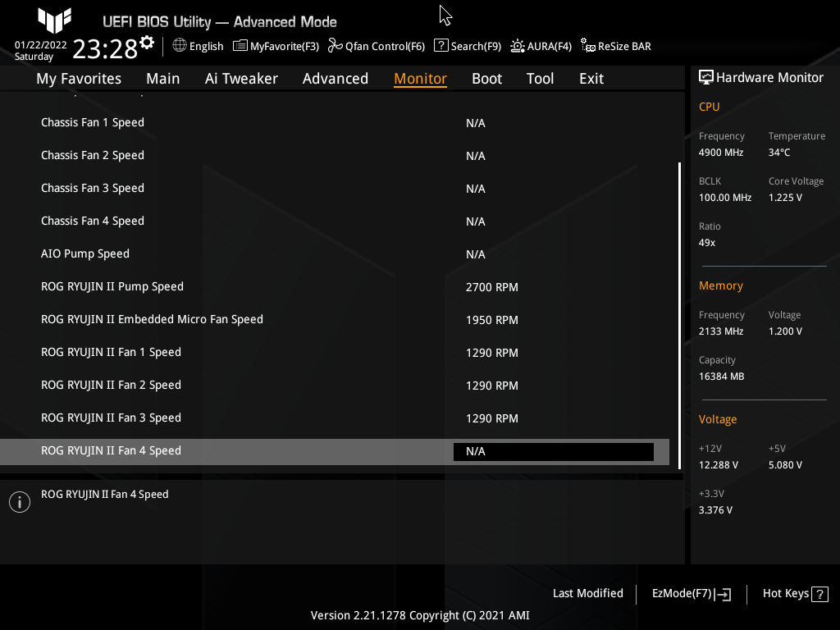The image size is (840, 630).
Task: Select the Monitor tab
Action: [421, 79]
